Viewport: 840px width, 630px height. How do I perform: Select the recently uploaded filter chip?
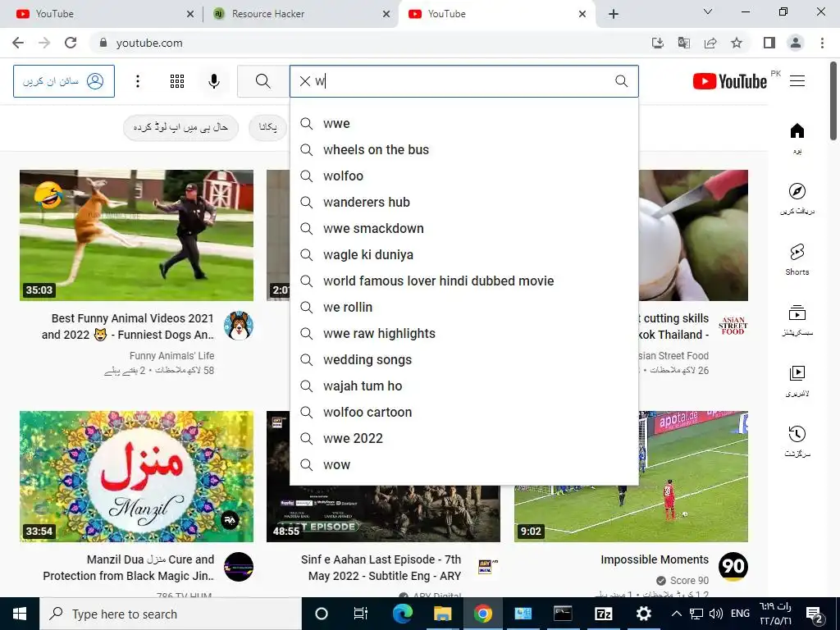tap(180, 127)
